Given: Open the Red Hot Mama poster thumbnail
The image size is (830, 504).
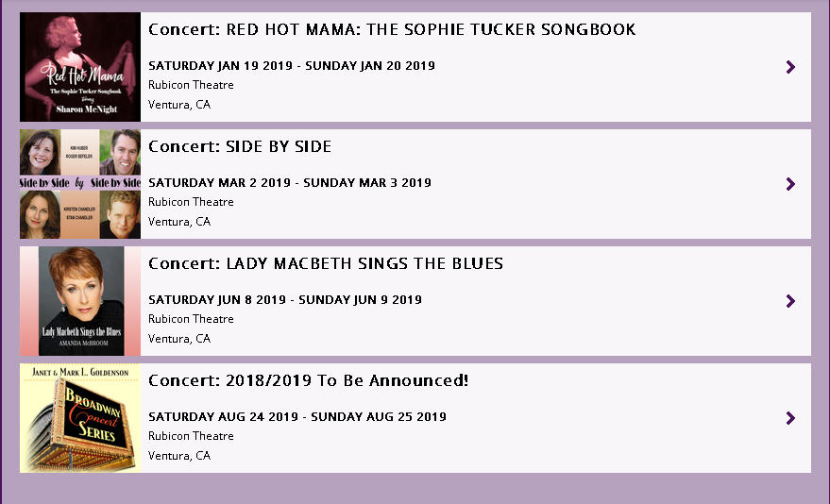Looking at the screenshot, I should pos(80,67).
